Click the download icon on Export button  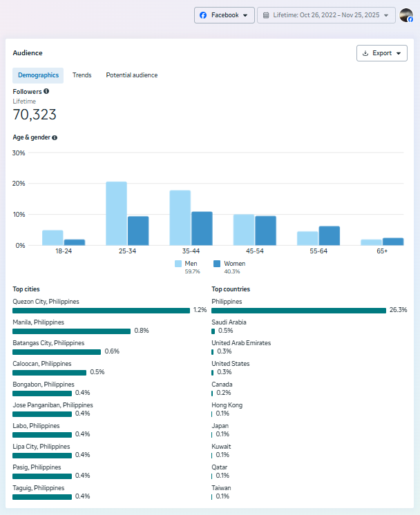click(365, 53)
